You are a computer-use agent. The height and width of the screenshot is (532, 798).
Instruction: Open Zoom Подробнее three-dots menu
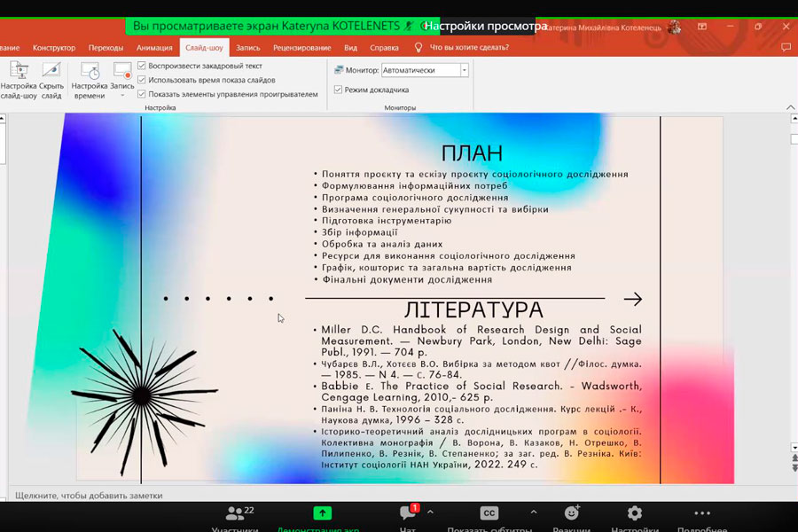702,513
